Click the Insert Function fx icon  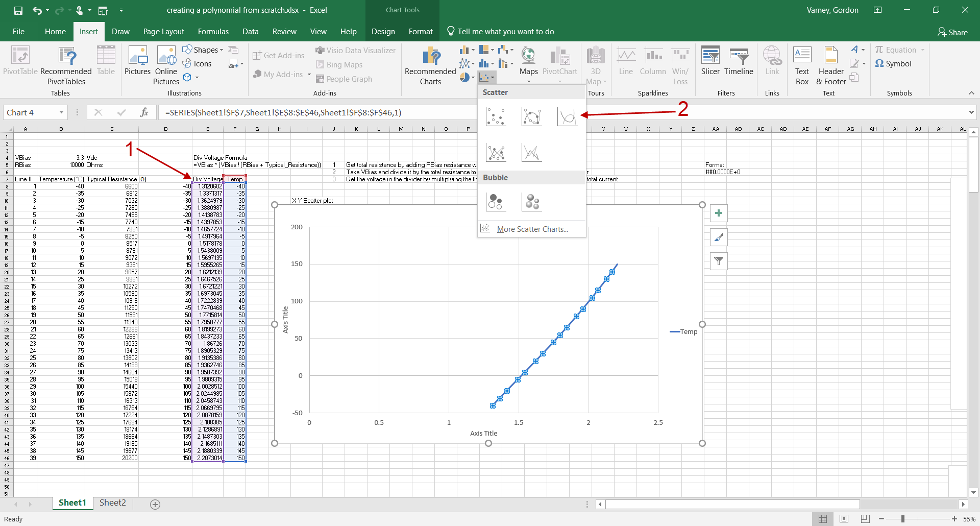[x=144, y=112]
